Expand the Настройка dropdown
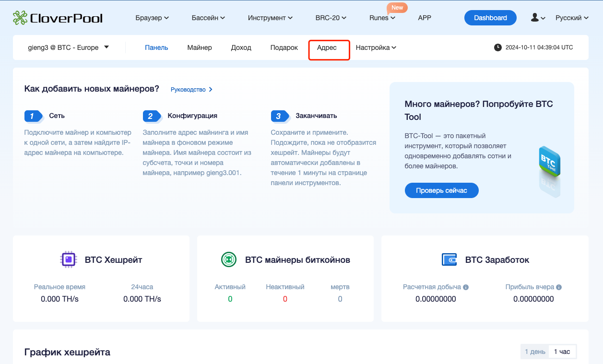Image resolution: width=603 pixels, height=364 pixels. pos(376,47)
